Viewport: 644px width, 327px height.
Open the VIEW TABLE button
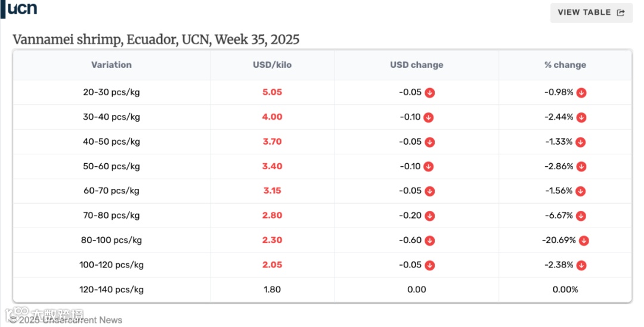tap(591, 13)
